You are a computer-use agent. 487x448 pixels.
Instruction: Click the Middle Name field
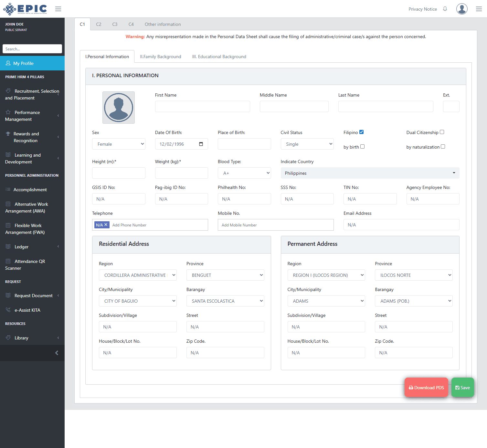click(294, 106)
